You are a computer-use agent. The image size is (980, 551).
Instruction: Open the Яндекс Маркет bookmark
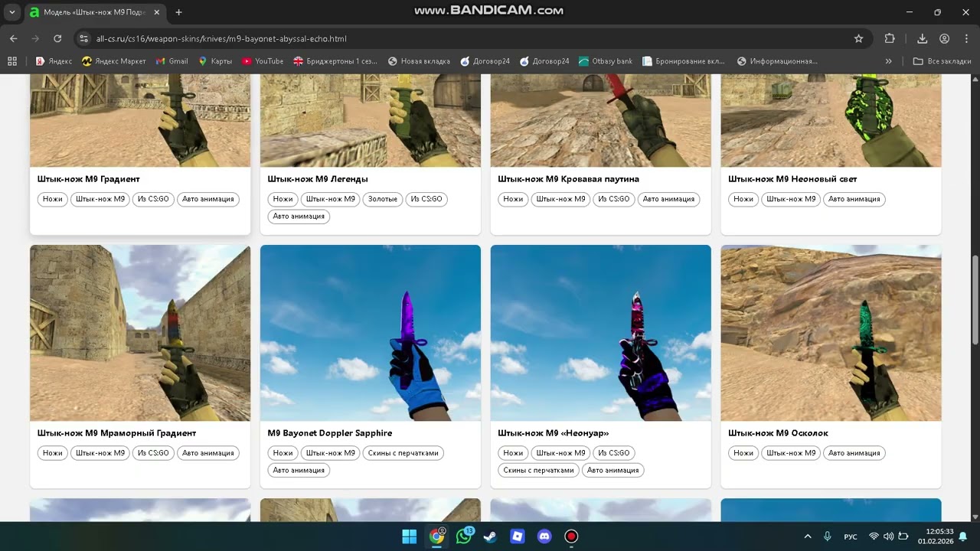[x=113, y=61]
